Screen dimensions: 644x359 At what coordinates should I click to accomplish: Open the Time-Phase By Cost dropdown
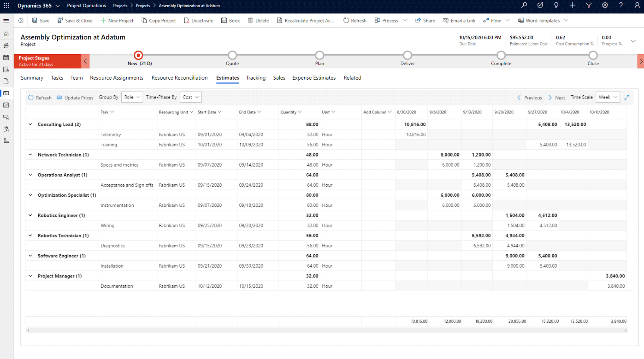pos(191,97)
